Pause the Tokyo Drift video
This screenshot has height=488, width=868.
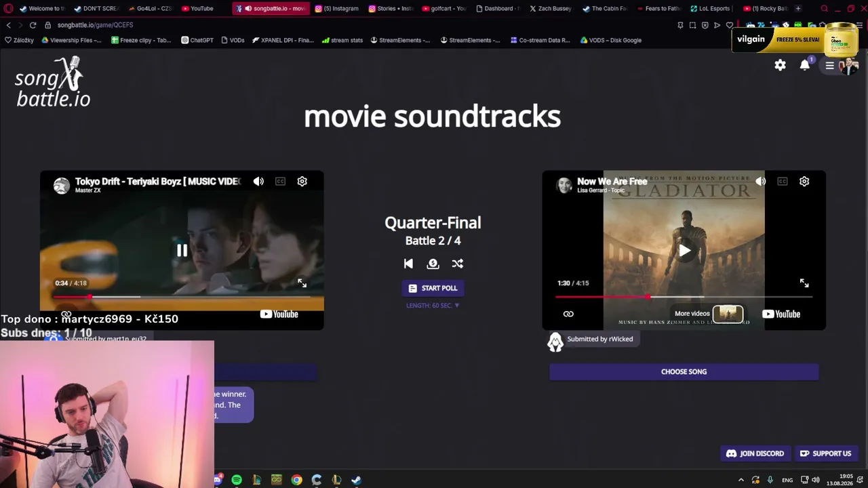pos(182,251)
